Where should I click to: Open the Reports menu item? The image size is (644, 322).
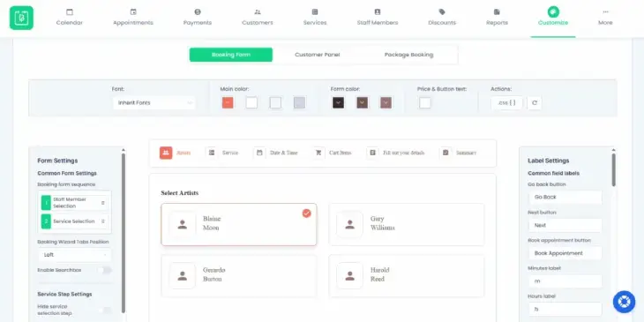(x=497, y=19)
